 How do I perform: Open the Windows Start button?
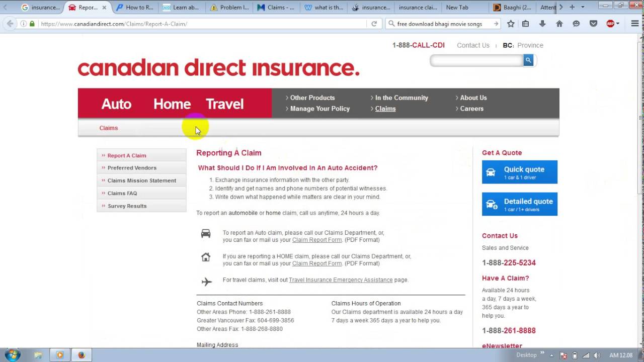(12, 355)
